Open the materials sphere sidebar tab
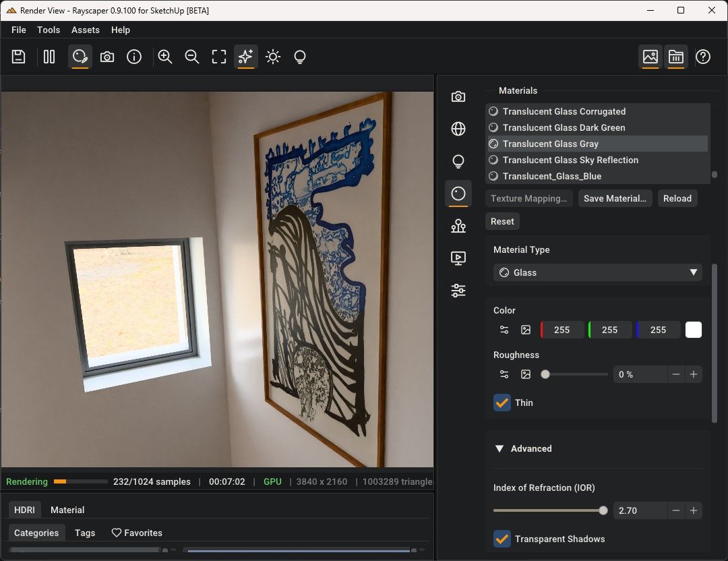The width and height of the screenshot is (728, 561). click(458, 194)
